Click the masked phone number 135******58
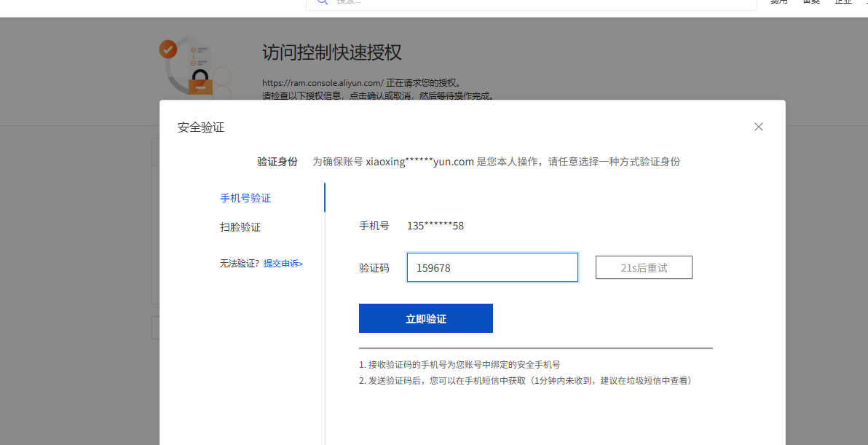Viewport: 868px width, 445px height. click(x=435, y=226)
